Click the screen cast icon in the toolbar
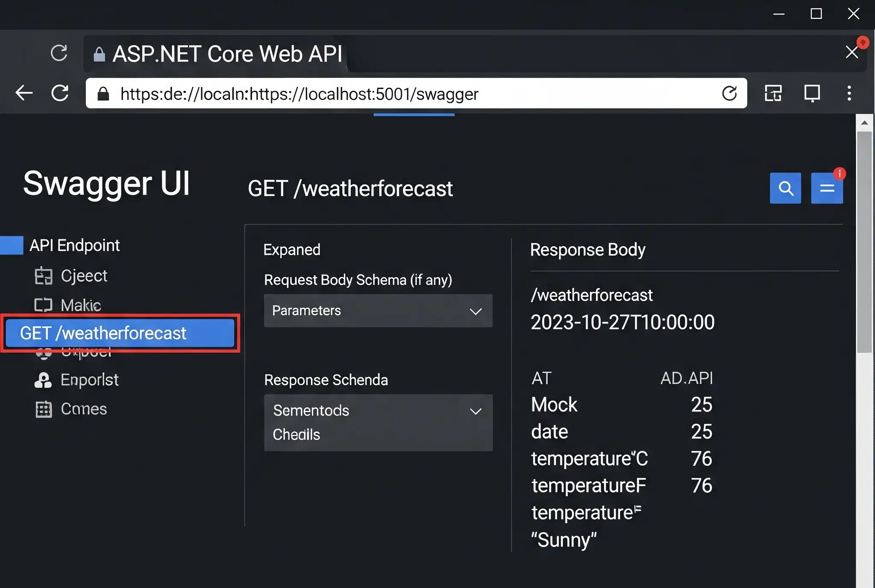The image size is (875, 588). click(x=812, y=93)
